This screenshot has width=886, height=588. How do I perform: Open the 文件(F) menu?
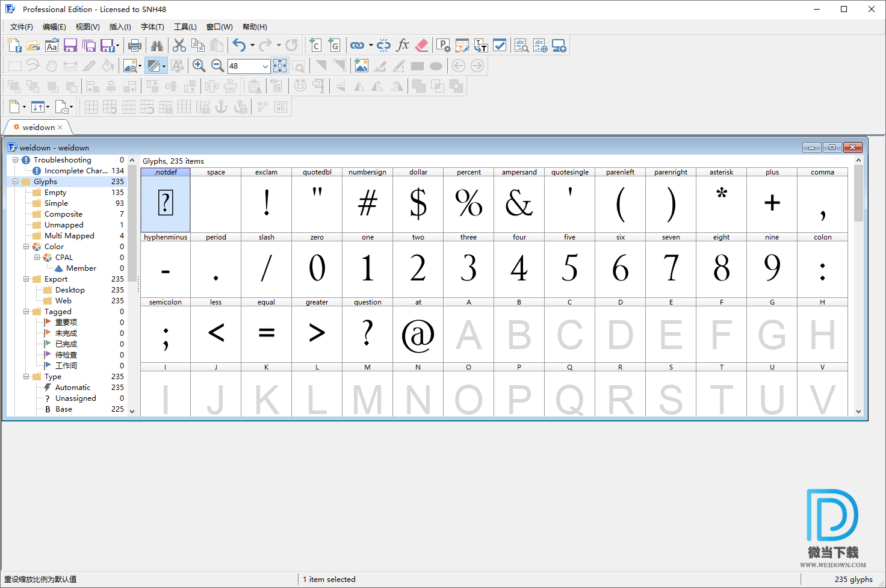pos(22,27)
